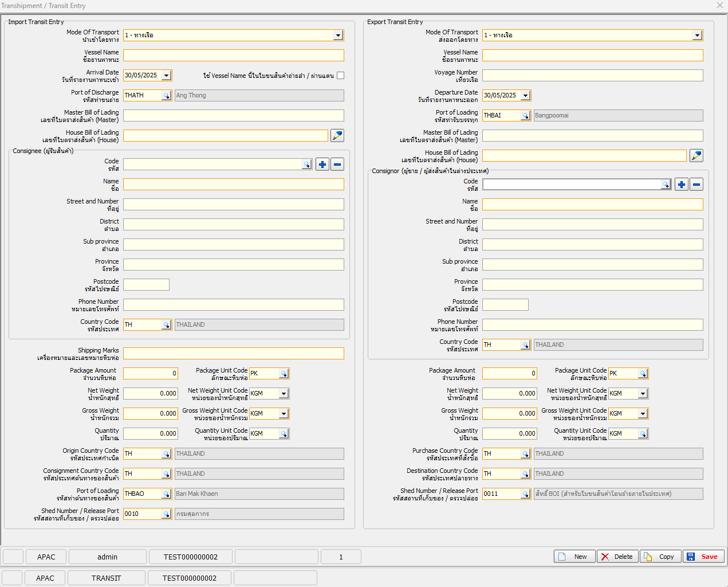Open the import Package Unit Code lookup
This screenshot has height=587, width=728.
[284, 374]
